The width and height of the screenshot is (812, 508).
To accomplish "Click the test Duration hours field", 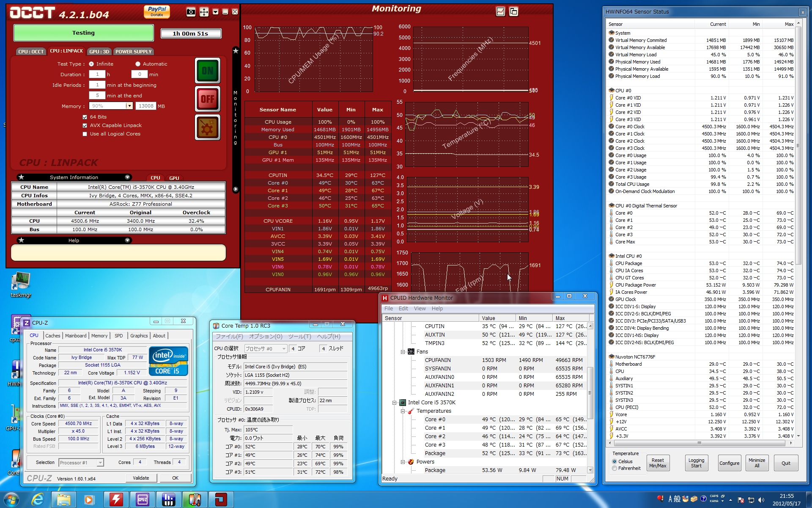I will pos(97,75).
